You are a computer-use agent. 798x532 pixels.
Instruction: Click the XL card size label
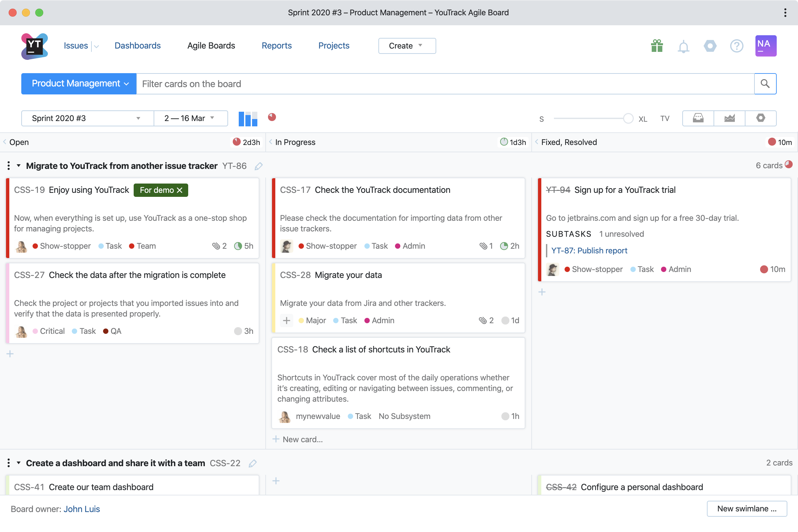coord(643,119)
